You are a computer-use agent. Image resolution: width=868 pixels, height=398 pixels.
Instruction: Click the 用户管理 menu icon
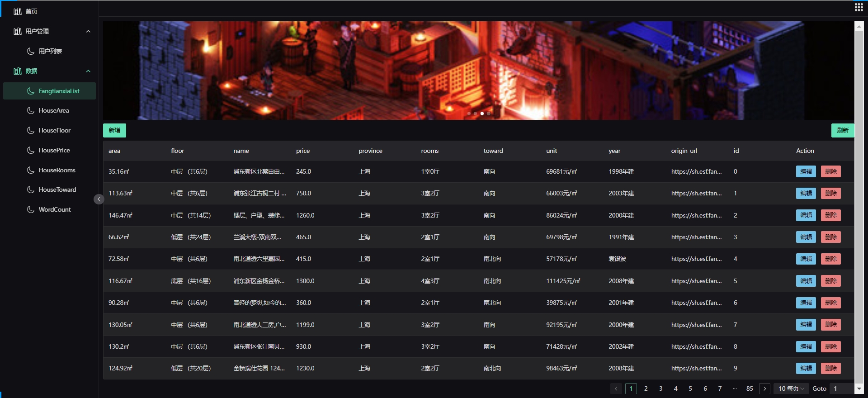(18, 31)
